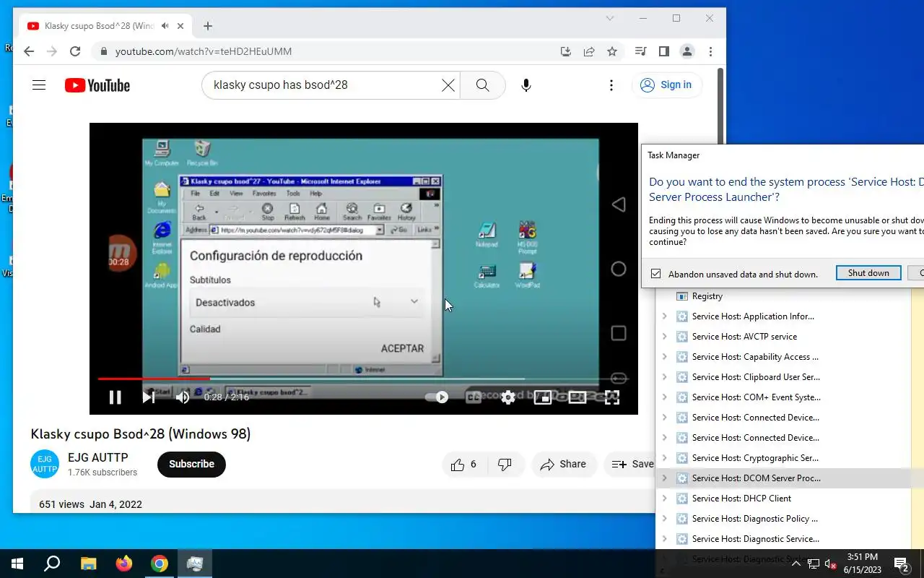Viewport: 924px width, 578px height.
Task: Reload the Chrome page
Action: click(75, 51)
